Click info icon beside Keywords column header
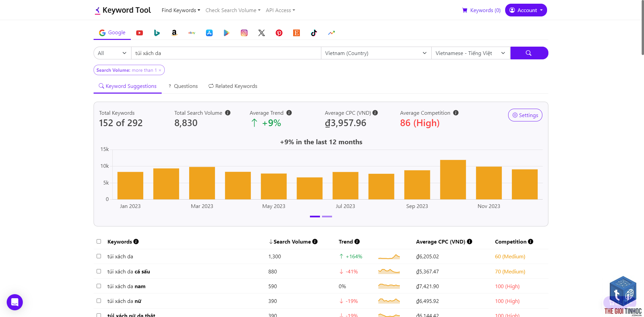644x317 pixels. (136, 242)
